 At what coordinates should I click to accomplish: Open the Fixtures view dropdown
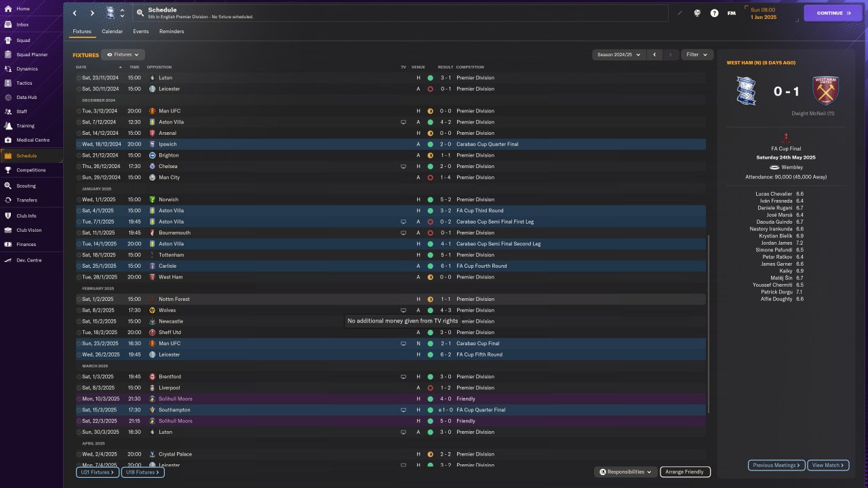(x=123, y=54)
